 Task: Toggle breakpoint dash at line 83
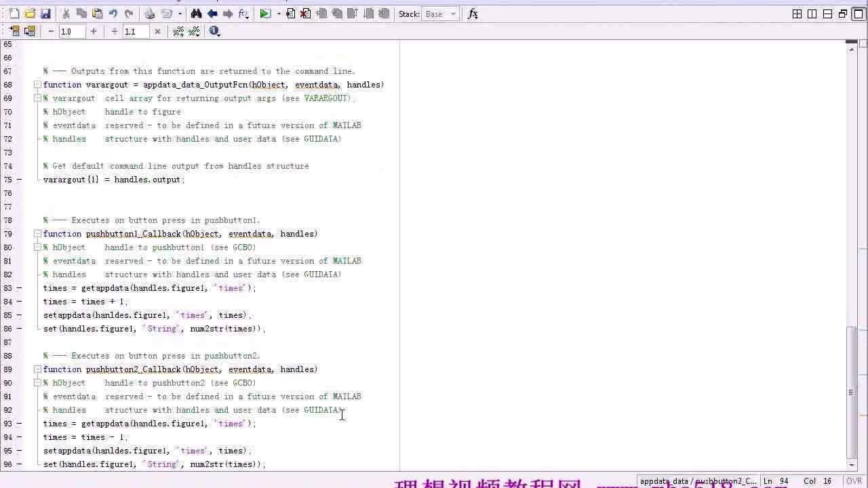[x=19, y=288]
